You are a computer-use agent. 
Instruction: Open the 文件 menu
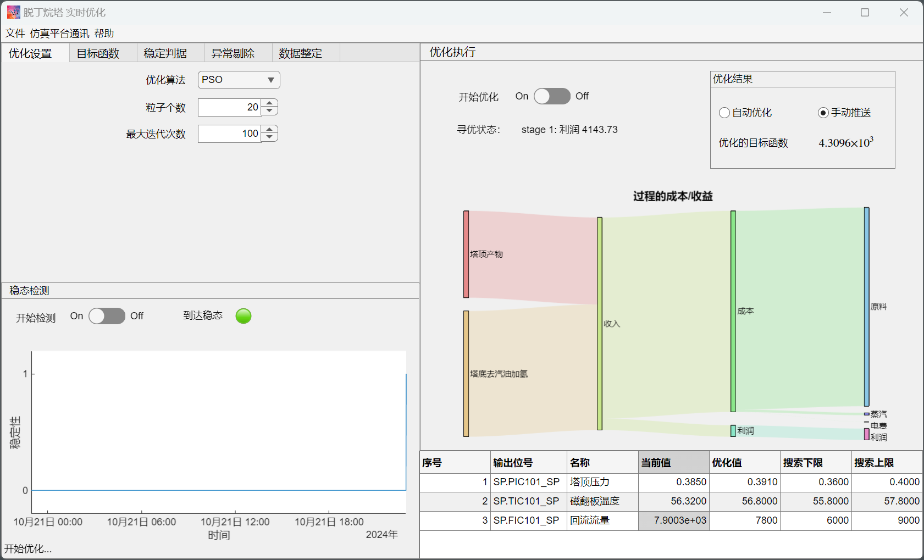pos(15,34)
